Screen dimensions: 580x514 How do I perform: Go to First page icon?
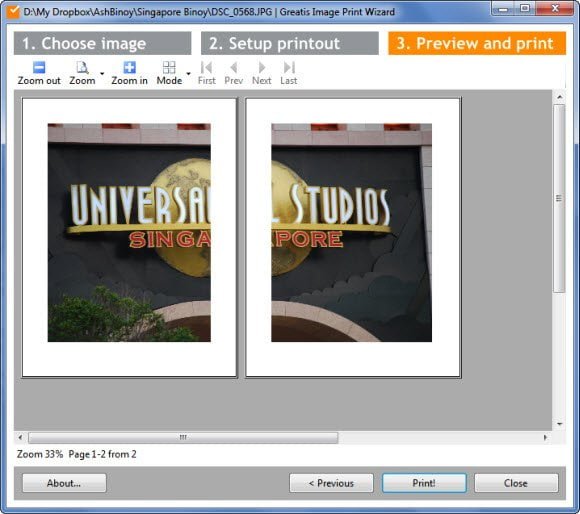(x=206, y=67)
